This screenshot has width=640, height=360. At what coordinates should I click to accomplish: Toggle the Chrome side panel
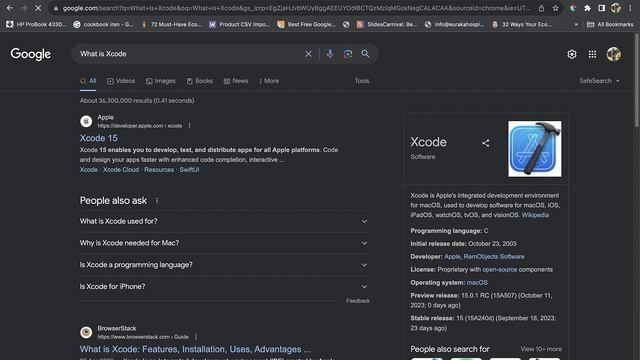(x=601, y=8)
